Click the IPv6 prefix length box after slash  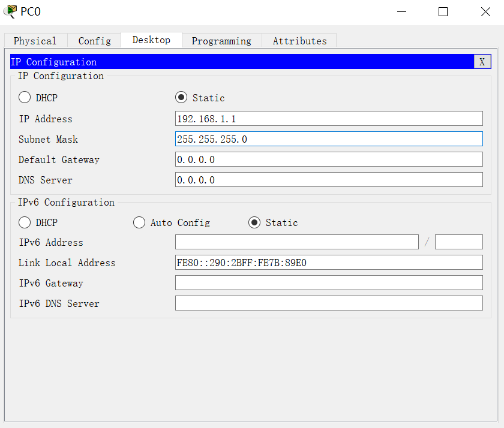pyautogui.click(x=458, y=242)
